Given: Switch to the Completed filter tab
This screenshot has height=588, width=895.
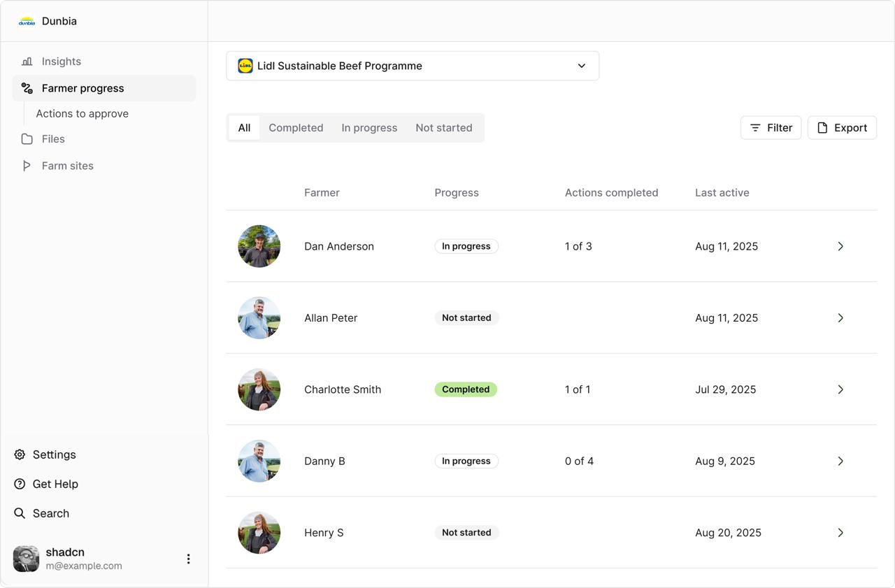Looking at the screenshot, I should tap(296, 127).
